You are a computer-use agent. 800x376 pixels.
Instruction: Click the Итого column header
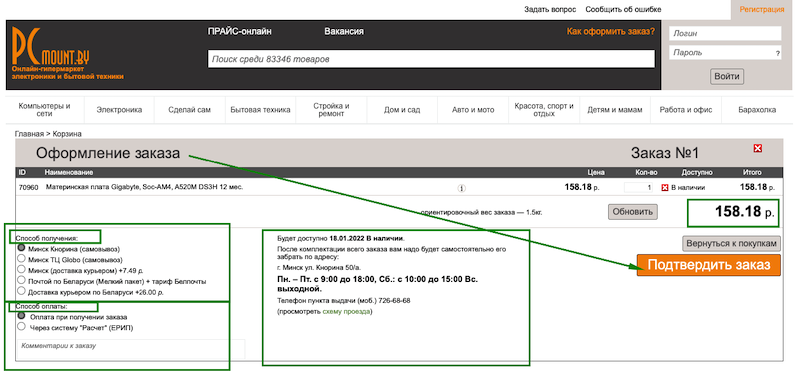click(752, 172)
